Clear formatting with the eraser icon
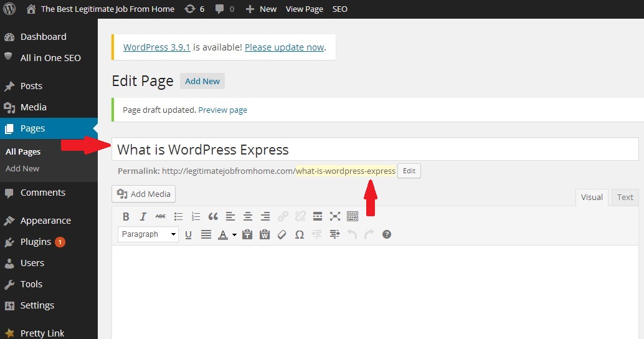This screenshot has height=339, width=644. [x=282, y=235]
